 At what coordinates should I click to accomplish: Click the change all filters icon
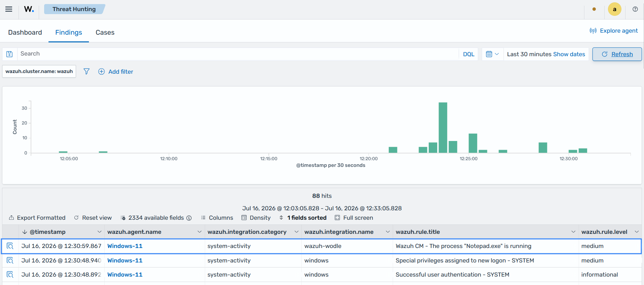(87, 71)
